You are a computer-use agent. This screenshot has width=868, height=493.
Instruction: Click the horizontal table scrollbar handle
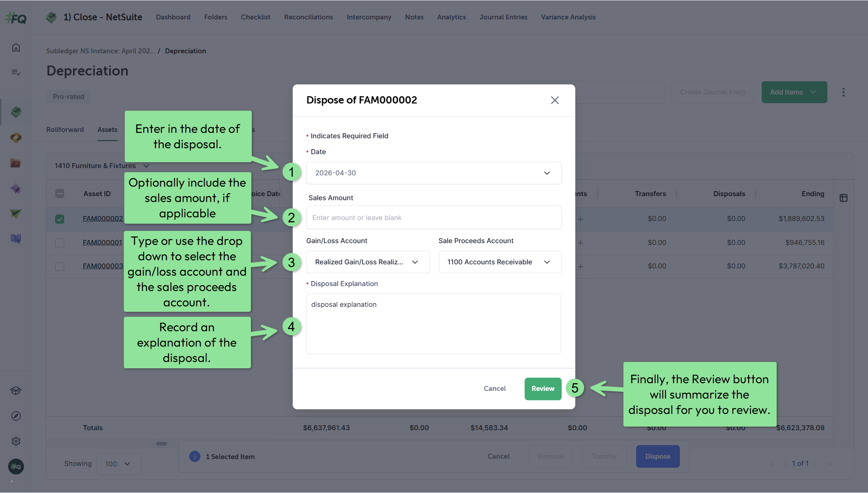(x=161, y=444)
